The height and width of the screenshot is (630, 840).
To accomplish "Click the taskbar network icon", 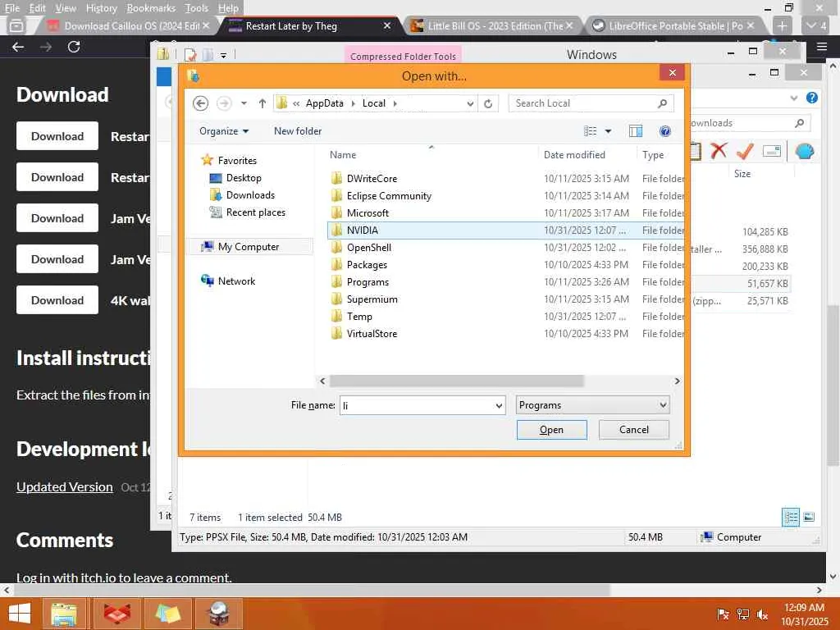I will pos(743,614).
